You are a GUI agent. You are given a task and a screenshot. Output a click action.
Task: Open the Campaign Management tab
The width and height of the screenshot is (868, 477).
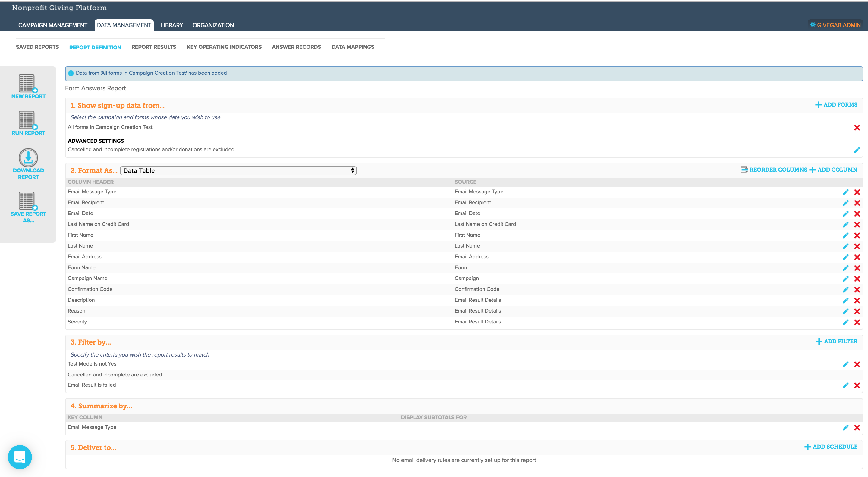[53, 25]
